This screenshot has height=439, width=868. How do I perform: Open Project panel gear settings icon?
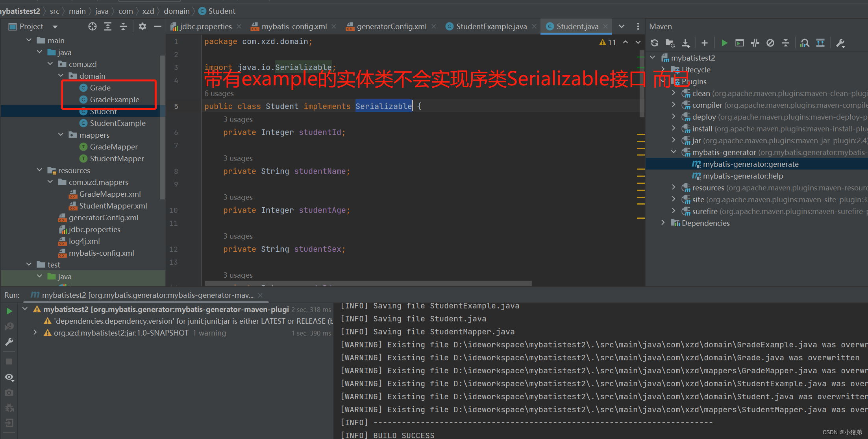tap(143, 26)
